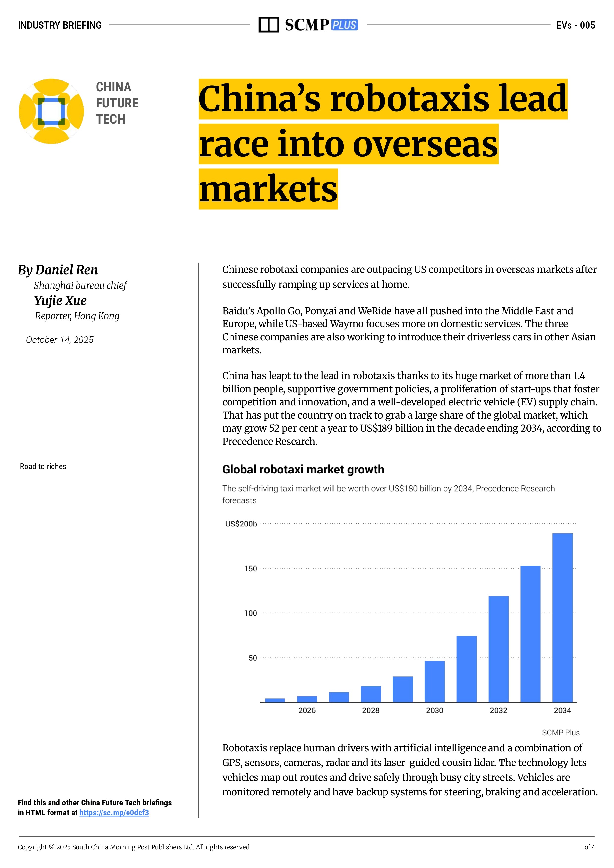Screen dimensions: 614x868
Task: Open the sc.mp/e0dcf3 briefing link
Action: (114, 812)
